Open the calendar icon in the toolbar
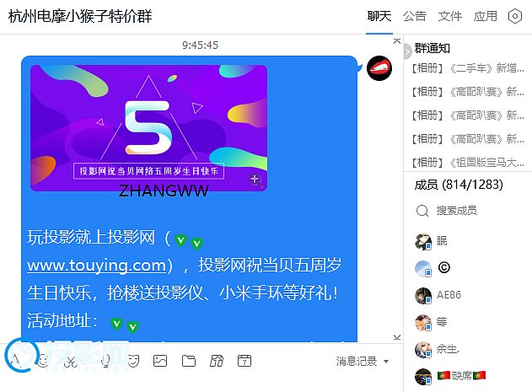 coord(245,361)
